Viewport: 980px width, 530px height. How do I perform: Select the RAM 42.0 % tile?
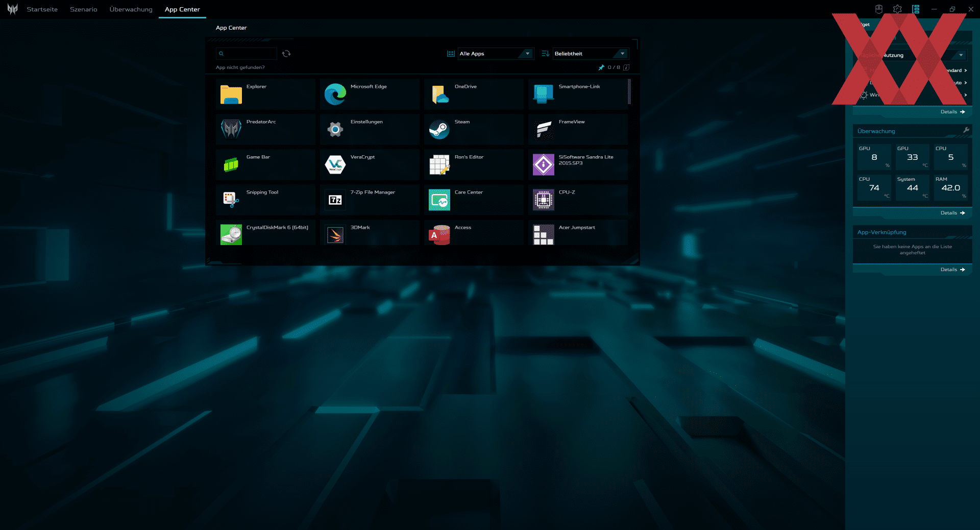[951, 187]
